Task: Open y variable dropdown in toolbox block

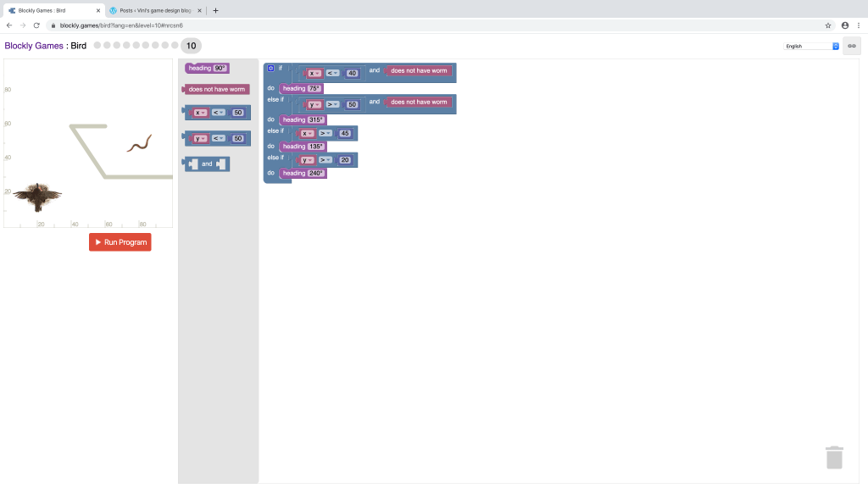Action: click(x=200, y=138)
